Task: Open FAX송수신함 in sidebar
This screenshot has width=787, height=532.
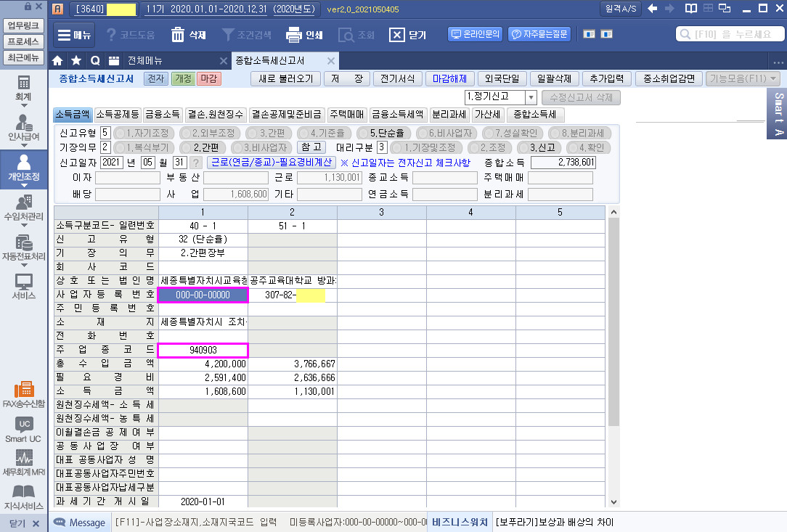Action: point(23,395)
